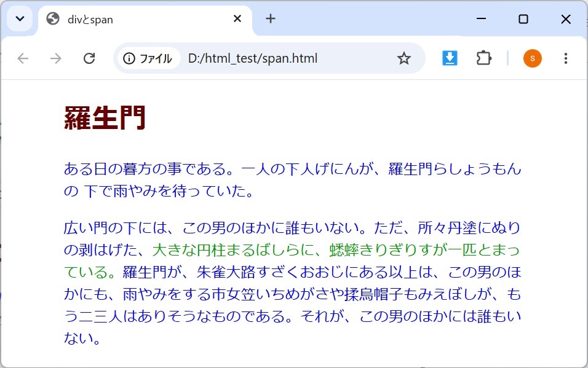Screen dimensions: 588x368
Task: Bookmark this page with the star
Action: point(404,58)
